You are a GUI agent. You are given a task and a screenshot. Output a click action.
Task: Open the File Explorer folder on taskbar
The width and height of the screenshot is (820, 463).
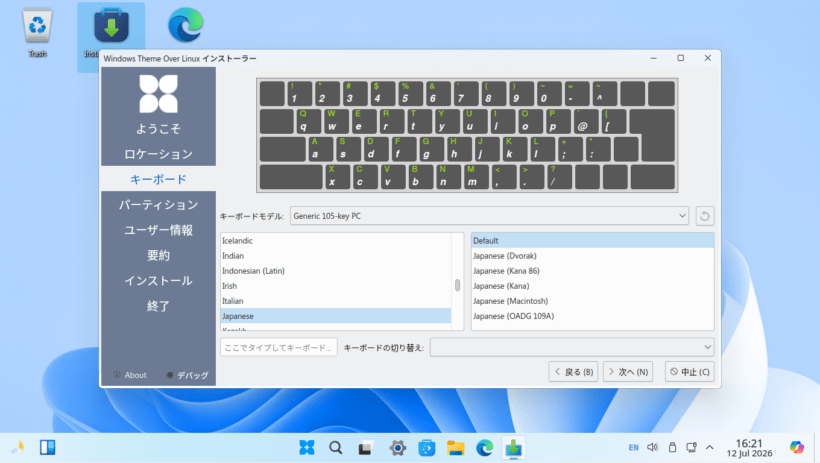(x=455, y=448)
